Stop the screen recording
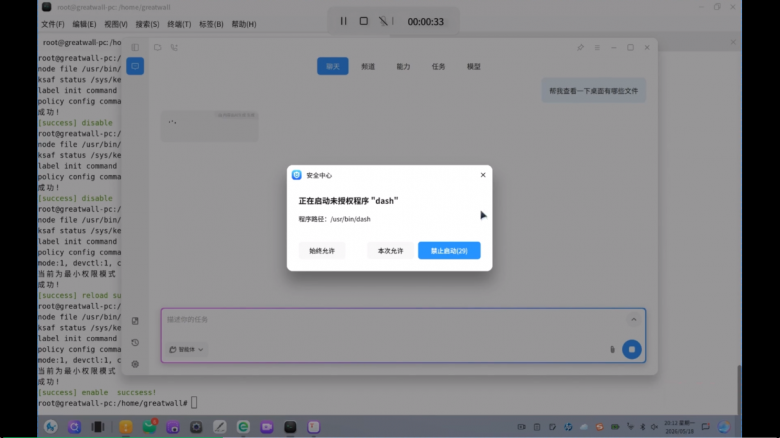 point(364,21)
